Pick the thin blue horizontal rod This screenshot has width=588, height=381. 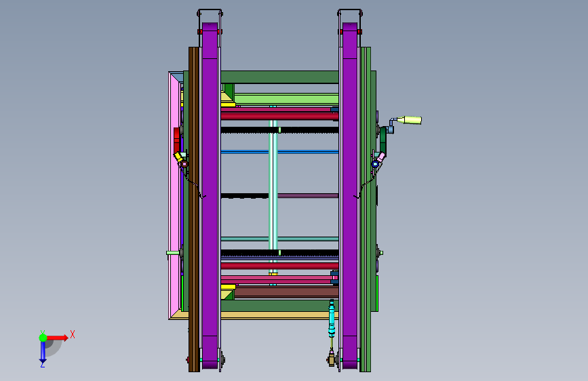click(x=279, y=152)
